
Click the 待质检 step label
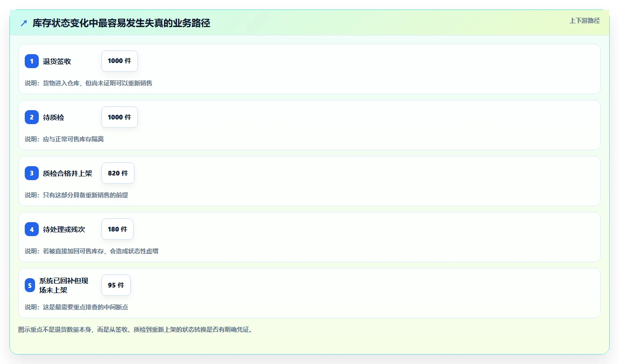point(54,118)
